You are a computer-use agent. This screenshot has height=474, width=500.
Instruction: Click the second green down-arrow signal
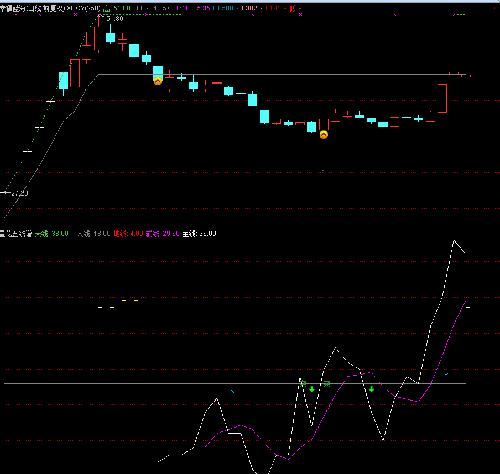tap(372, 389)
